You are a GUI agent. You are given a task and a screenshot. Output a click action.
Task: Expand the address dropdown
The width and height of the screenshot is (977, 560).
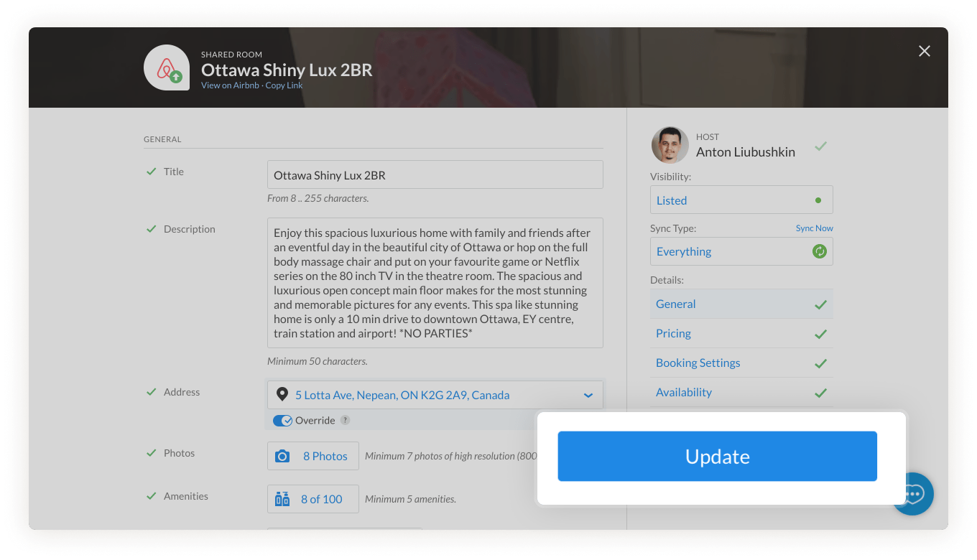coord(588,394)
